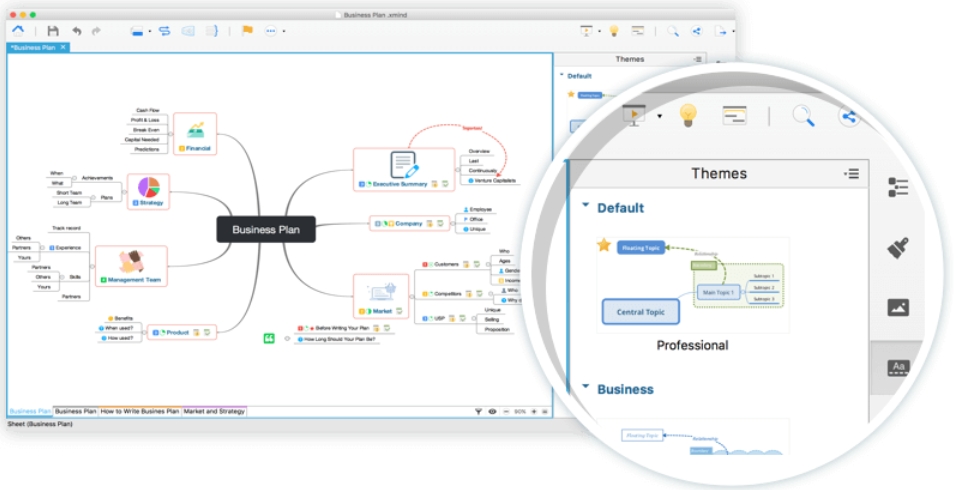Select the Strategy topic node
The width and height of the screenshot is (961, 490).
coord(148,192)
